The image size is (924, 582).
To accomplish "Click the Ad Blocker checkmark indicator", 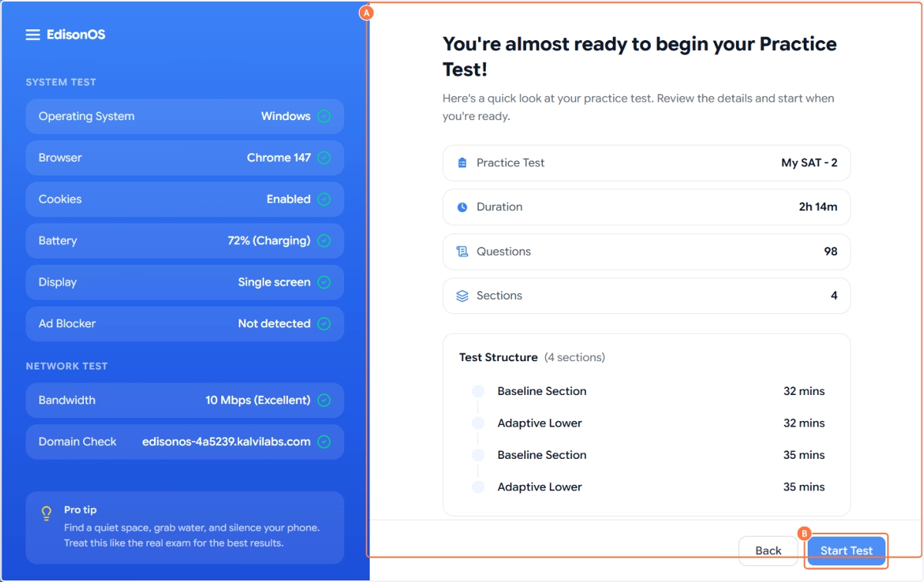I will coord(324,324).
